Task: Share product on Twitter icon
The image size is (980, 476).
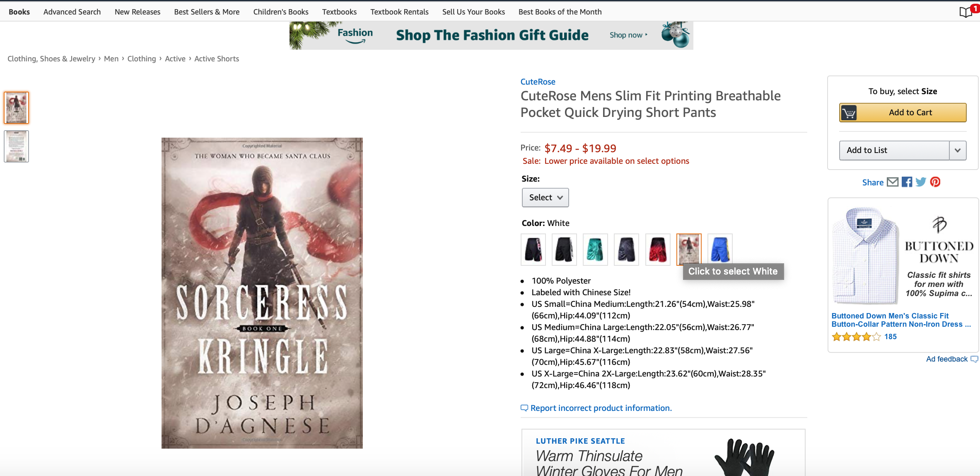Action: [921, 182]
